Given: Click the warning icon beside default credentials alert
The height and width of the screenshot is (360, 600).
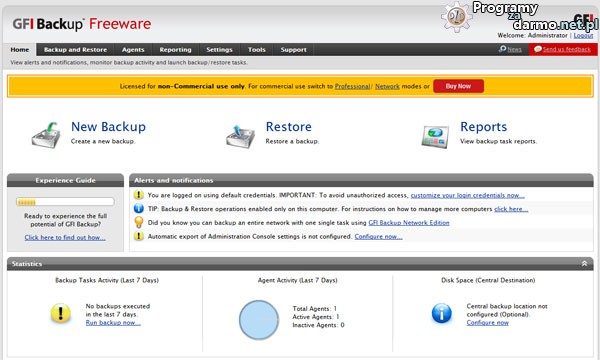Looking at the screenshot, I should (139, 195).
